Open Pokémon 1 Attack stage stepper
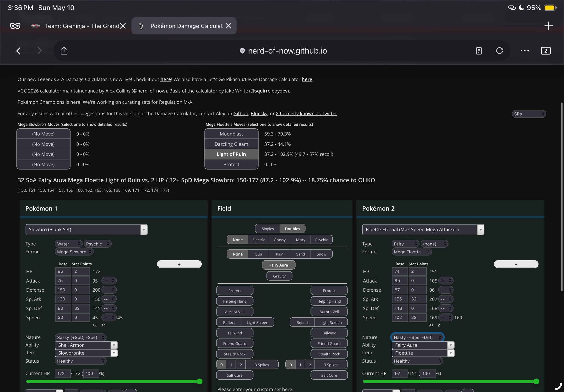Viewport: 564px width, 392px height. coord(109,281)
